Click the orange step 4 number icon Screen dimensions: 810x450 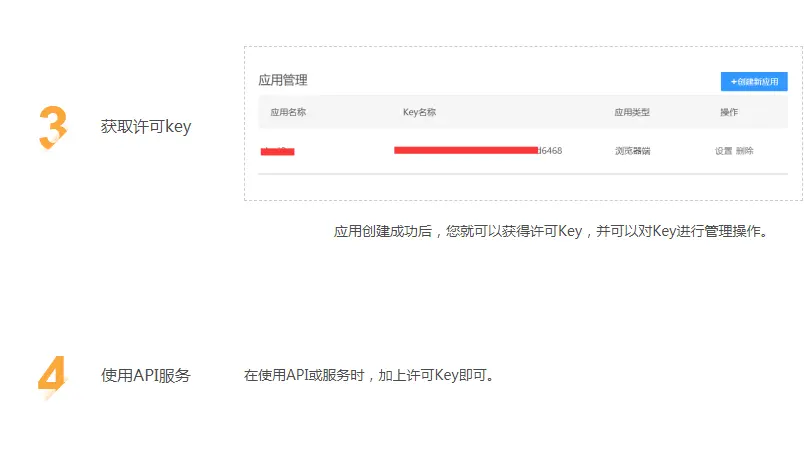pyautogui.click(x=52, y=376)
